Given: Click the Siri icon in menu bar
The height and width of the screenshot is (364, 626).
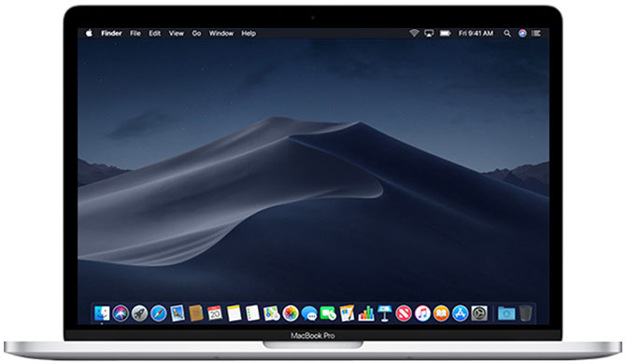Looking at the screenshot, I should [522, 34].
